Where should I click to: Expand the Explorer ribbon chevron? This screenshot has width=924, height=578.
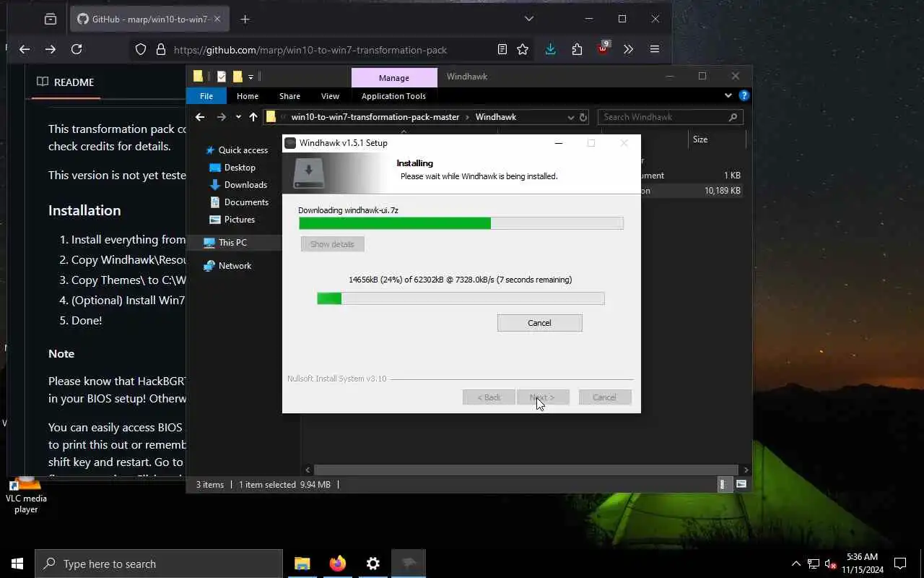(x=728, y=95)
